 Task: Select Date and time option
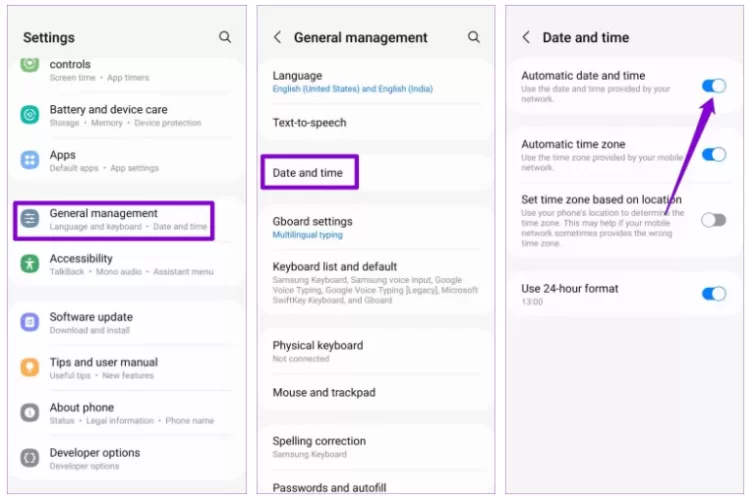[x=308, y=173]
